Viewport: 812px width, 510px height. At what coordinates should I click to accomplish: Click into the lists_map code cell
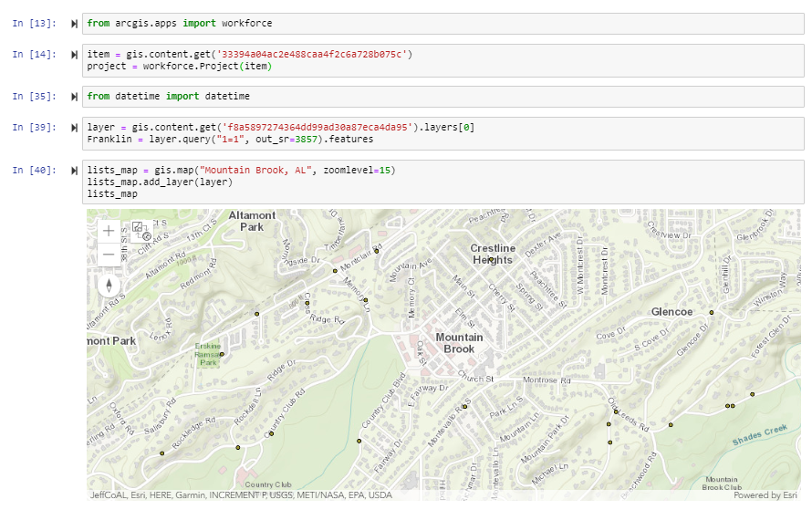442,182
